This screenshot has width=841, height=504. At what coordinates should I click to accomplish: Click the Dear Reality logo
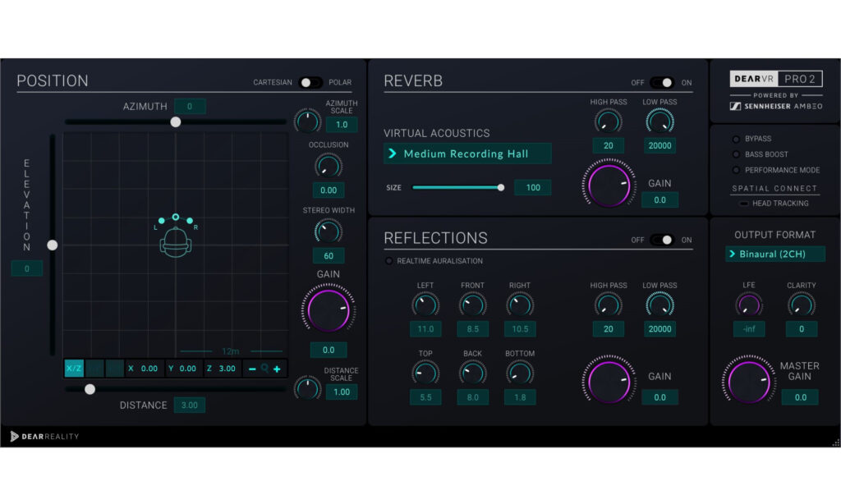pos(44,437)
